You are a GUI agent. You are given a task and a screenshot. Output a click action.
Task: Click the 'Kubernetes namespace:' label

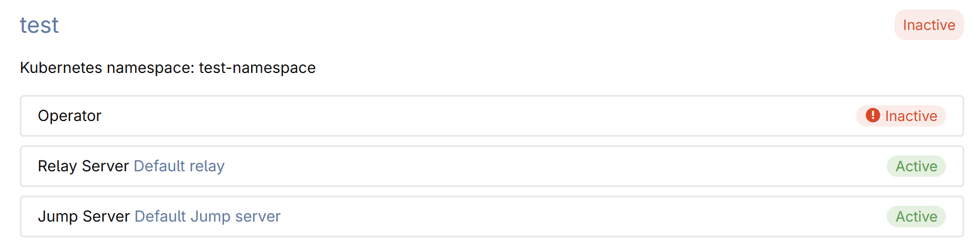coord(107,68)
